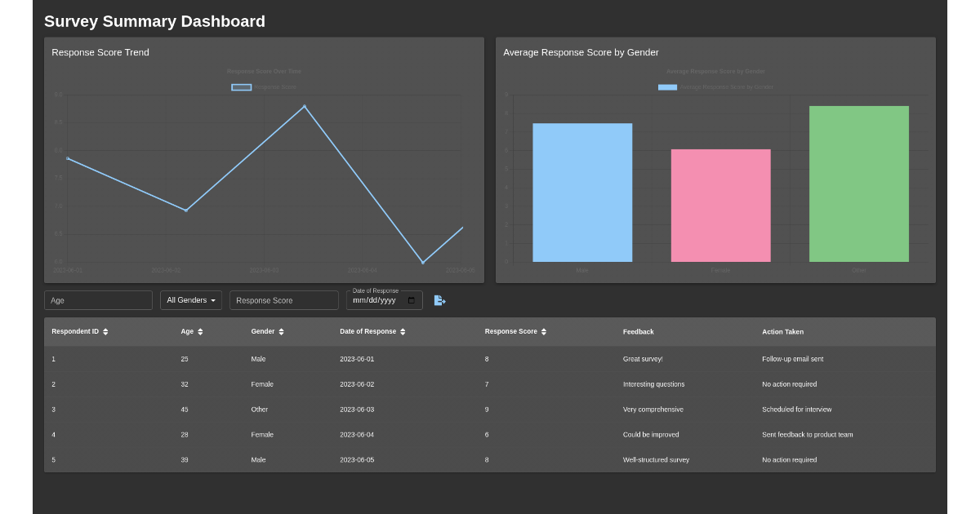Viewport: 980px width, 514px height.
Task: Click the sort arrows beside Age header
Action: coord(200,332)
